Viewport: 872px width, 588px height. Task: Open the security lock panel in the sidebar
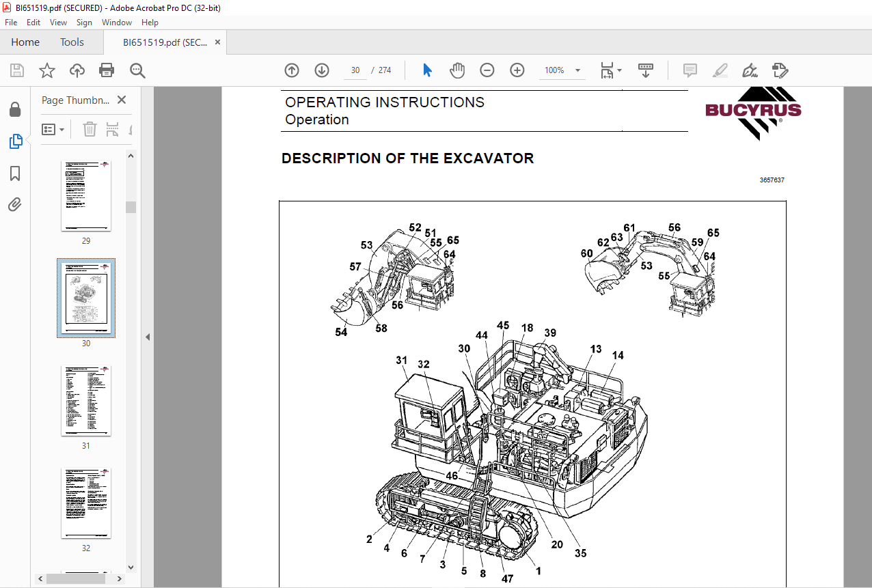point(15,110)
